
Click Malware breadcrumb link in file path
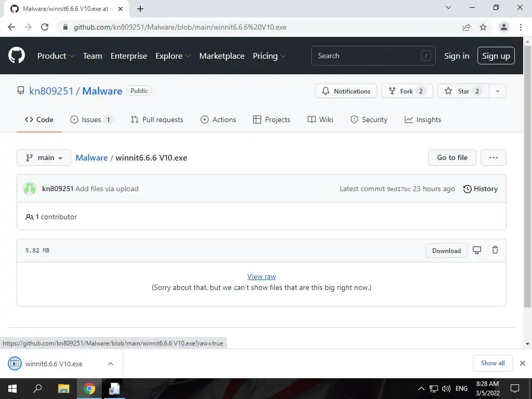point(91,157)
